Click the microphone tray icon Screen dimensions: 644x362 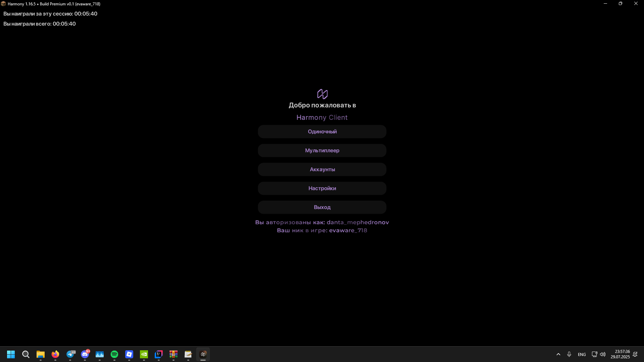point(569,354)
